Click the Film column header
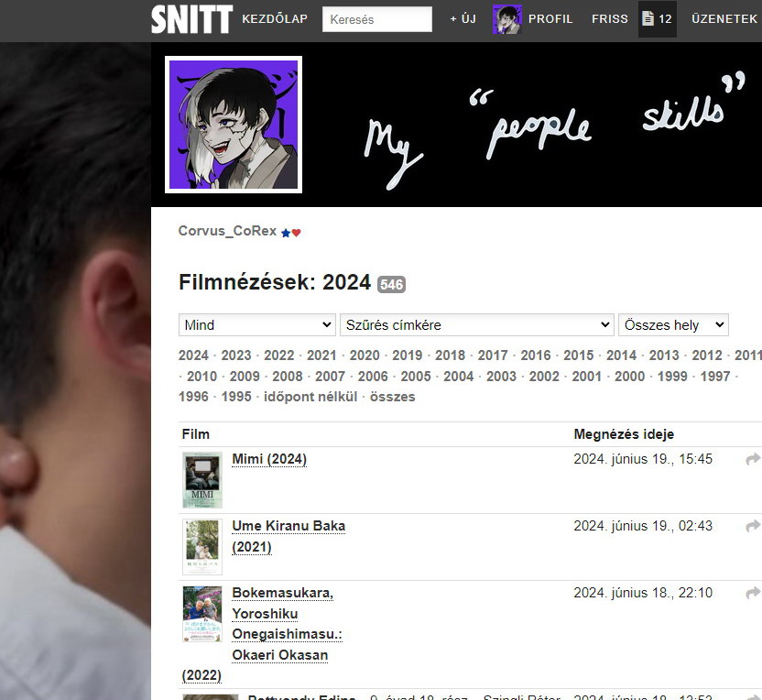The height and width of the screenshot is (700, 762). point(195,434)
